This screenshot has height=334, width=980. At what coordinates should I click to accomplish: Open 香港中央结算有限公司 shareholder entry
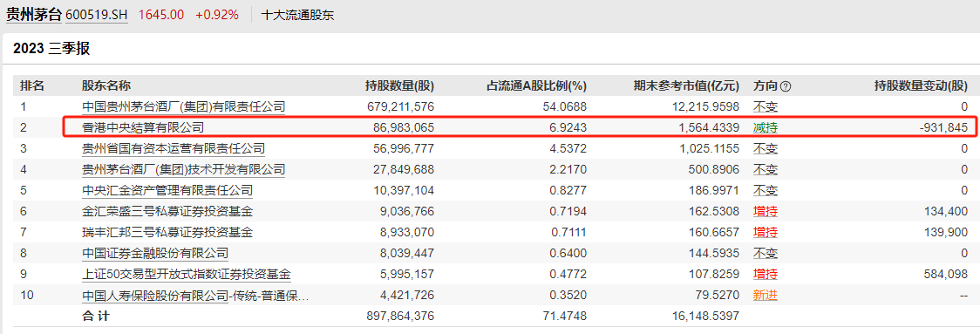(143, 127)
